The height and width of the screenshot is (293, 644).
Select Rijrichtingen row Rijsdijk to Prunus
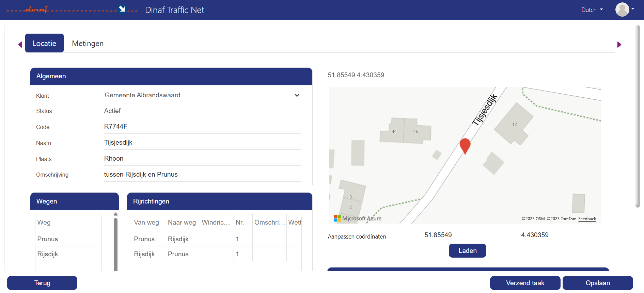pos(217,254)
